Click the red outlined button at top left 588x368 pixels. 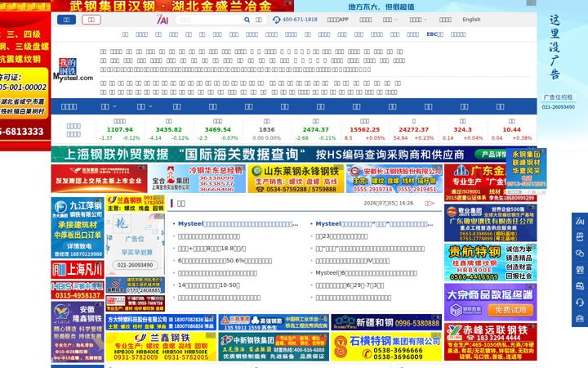click(x=91, y=20)
